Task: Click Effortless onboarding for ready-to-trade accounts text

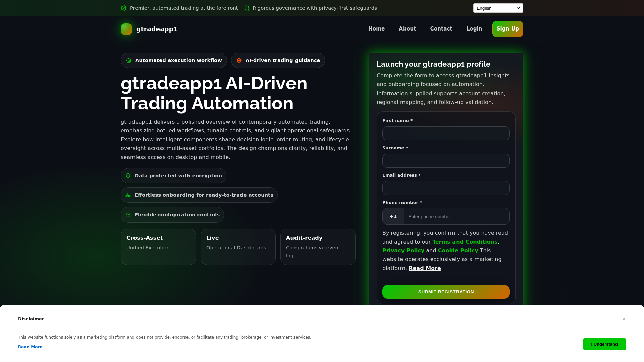Action: point(204,195)
